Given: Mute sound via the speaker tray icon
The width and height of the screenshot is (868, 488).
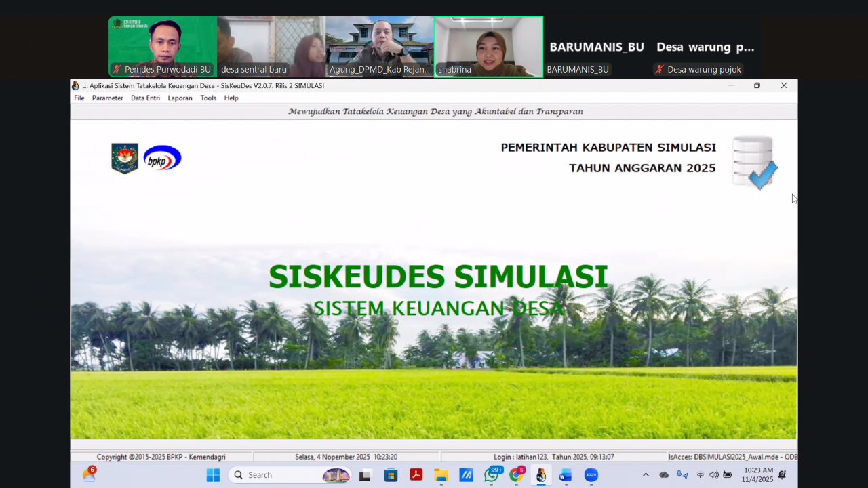Looking at the screenshot, I should pyautogui.click(x=714, y=475).
